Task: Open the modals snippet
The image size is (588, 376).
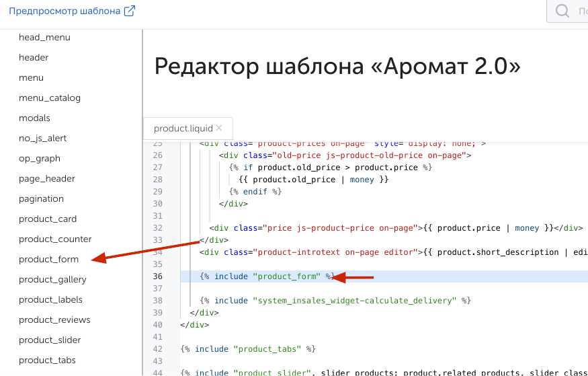Action: (x=34, y=118)
